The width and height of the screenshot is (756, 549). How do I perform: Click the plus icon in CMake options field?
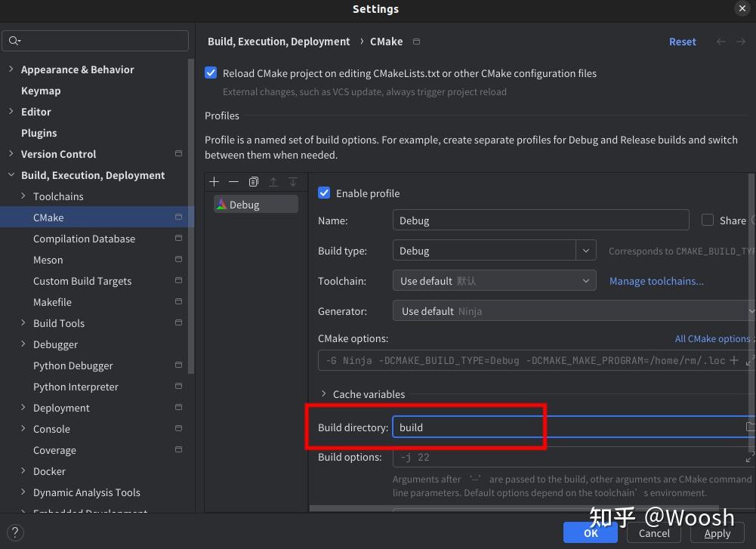734,360
